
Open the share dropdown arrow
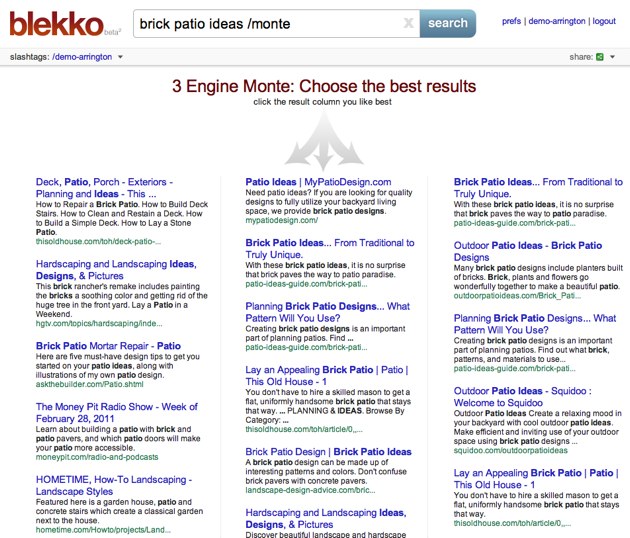click(x=611, y=57)
